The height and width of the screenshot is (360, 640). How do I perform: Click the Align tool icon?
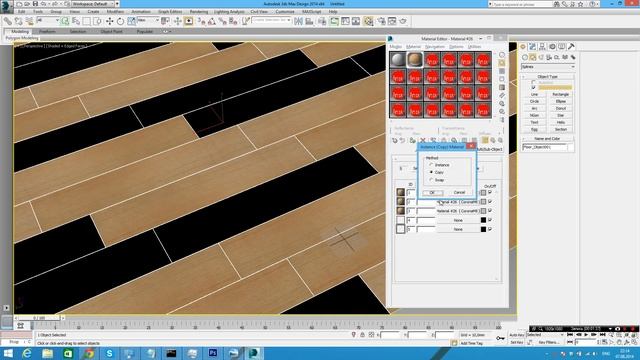pyautogui.click(x=309, y=21)
